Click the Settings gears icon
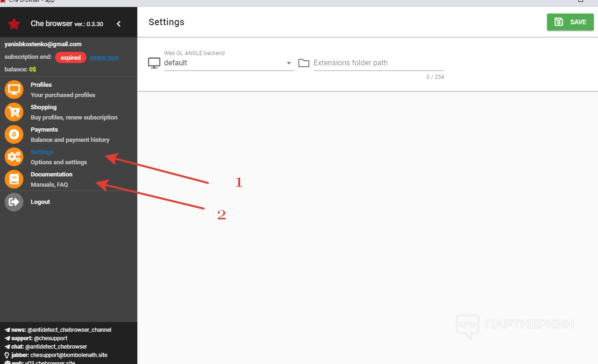 (14, 157)
